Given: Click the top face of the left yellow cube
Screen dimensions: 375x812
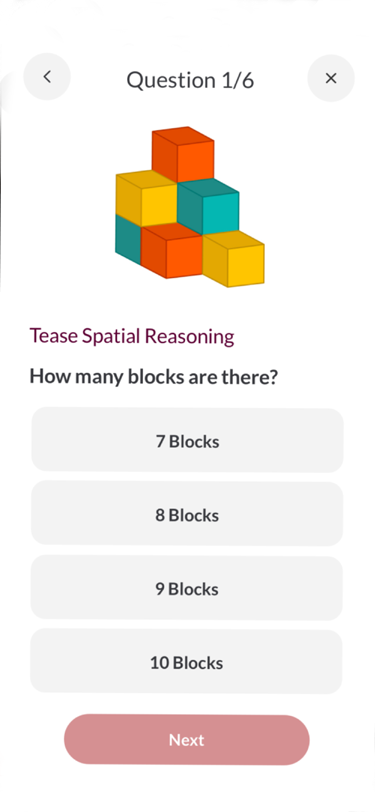Looking at the screenshot, I should tap(147, 180).
